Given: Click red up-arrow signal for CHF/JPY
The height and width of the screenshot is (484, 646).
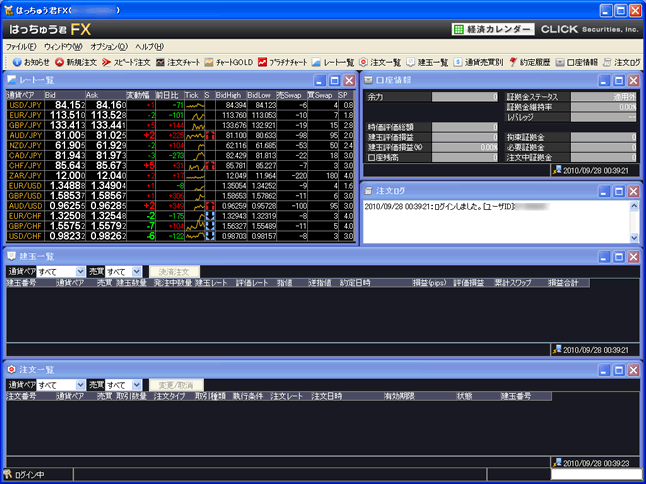Looking at the screenshot, I should (x=210, y=166).
